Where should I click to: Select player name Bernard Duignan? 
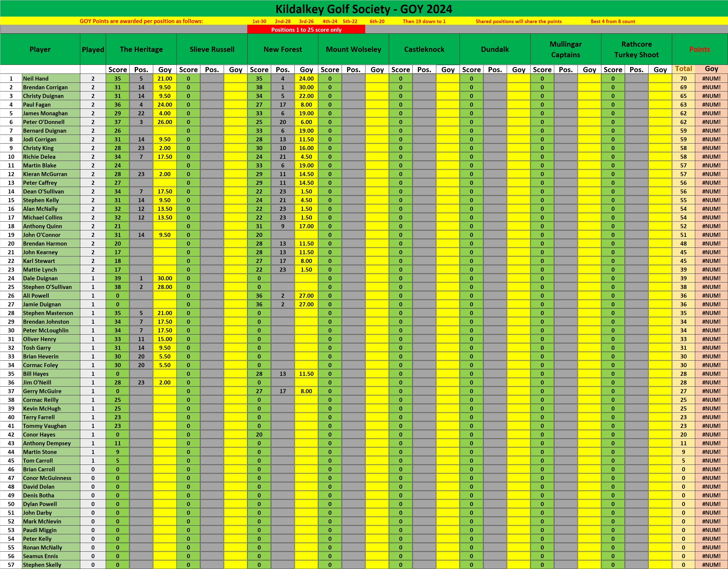click(x=51, y=131)
